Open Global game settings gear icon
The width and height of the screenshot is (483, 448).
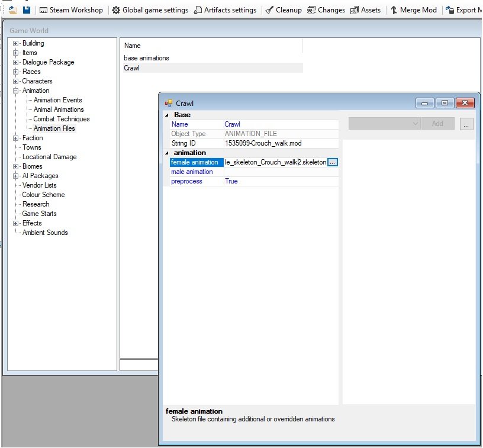point(116,10)
